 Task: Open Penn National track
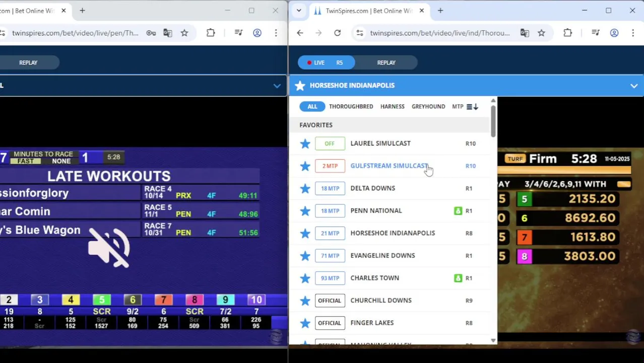point(376,210)
